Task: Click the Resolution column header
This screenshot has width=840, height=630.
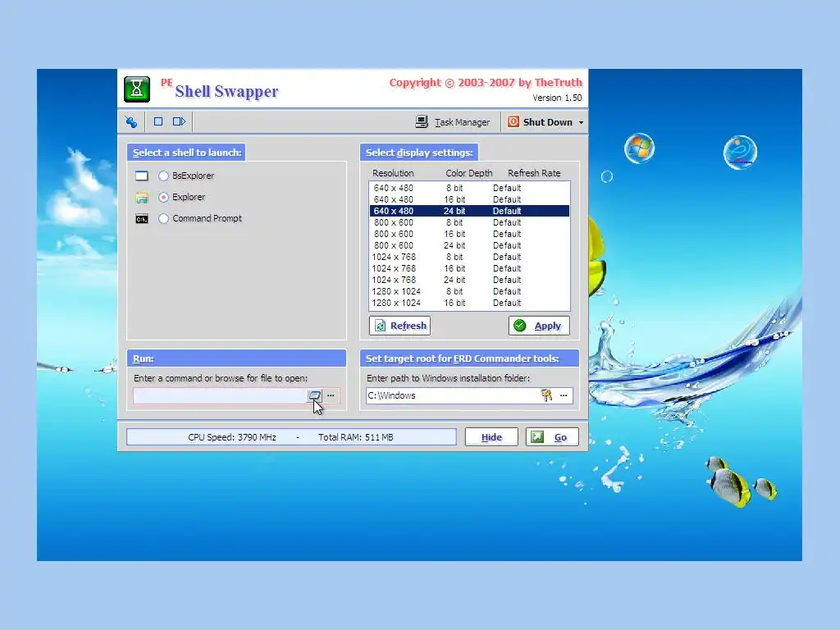Action: pyautogui.click(x=393, y=173)
